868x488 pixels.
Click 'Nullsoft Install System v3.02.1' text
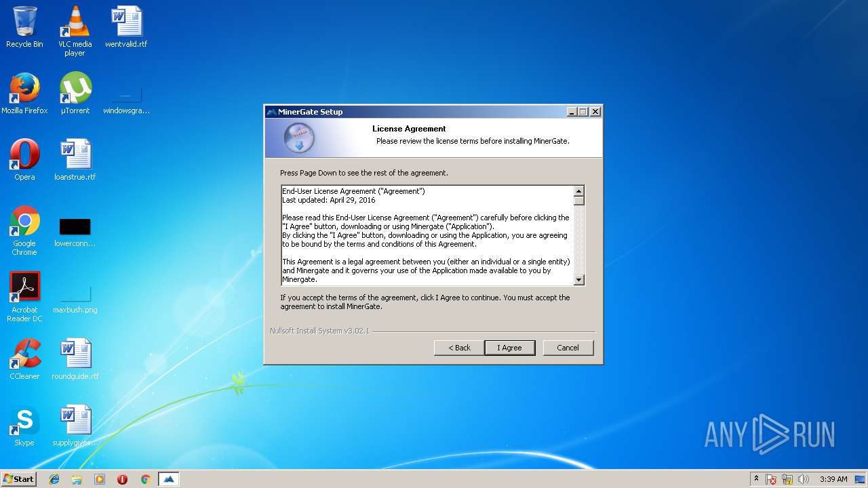319,331
